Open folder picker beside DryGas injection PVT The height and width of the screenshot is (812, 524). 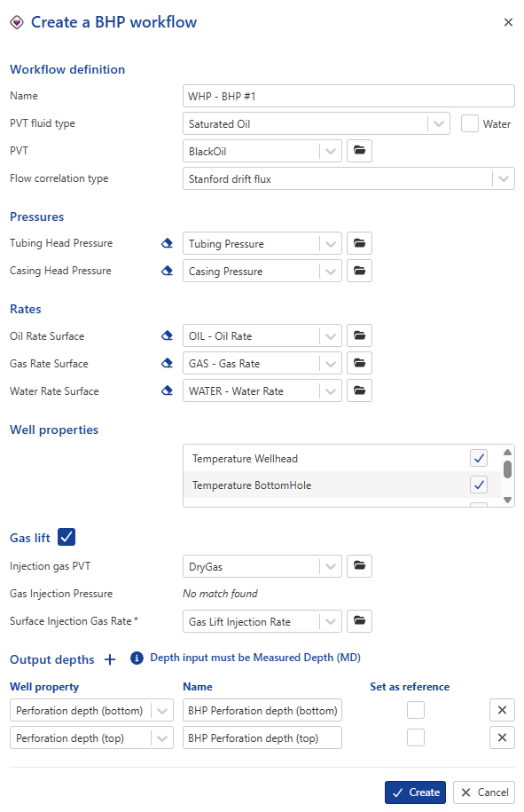358,565
